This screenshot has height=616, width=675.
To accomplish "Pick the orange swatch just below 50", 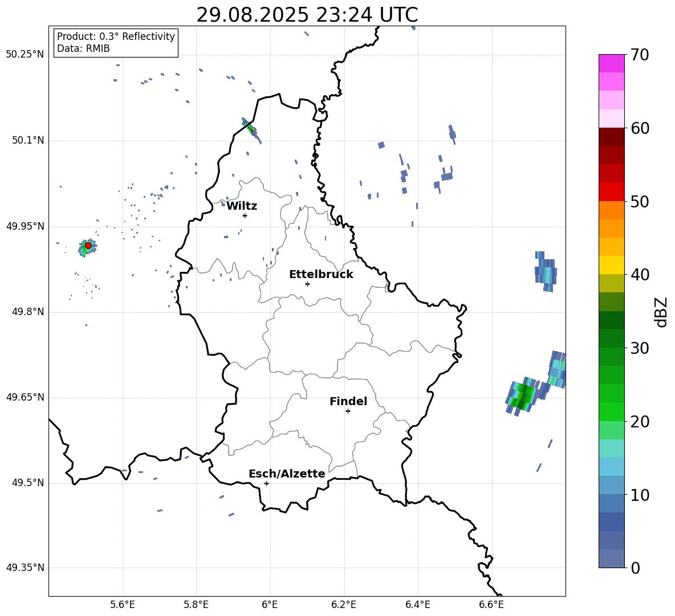I will (x=611, y=210).
